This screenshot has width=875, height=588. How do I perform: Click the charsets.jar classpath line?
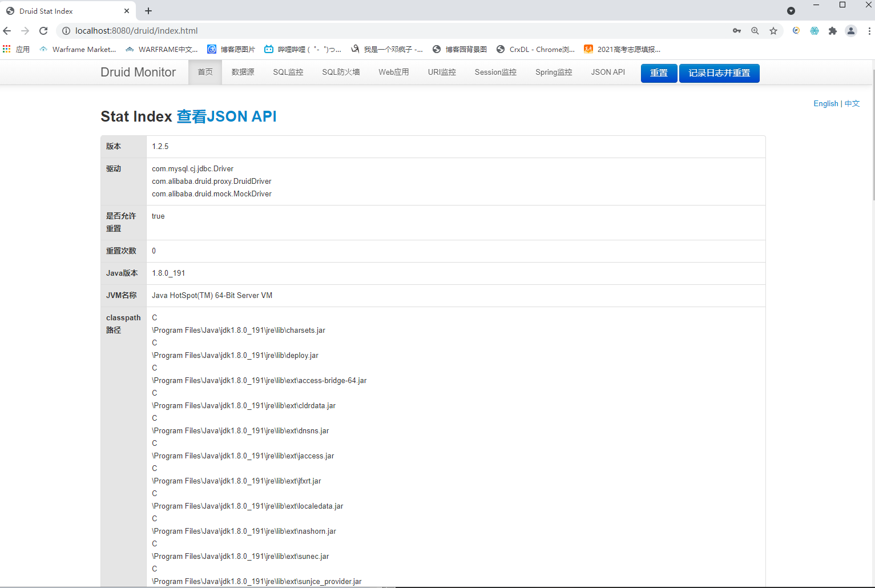(x=239, y=331)
